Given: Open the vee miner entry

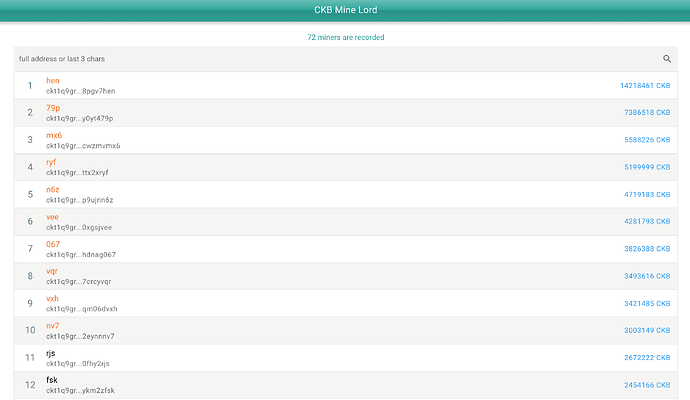Looking at the screenshot, I should pos(52,216).
